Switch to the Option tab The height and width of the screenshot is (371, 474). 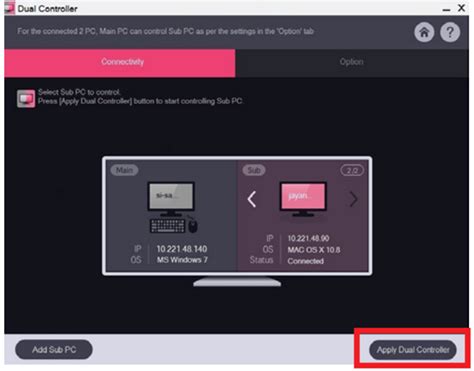tap(352, 63)
